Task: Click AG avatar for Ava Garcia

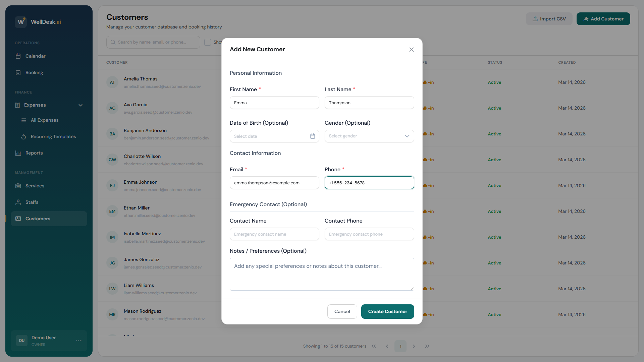Action: click(112, 108)
